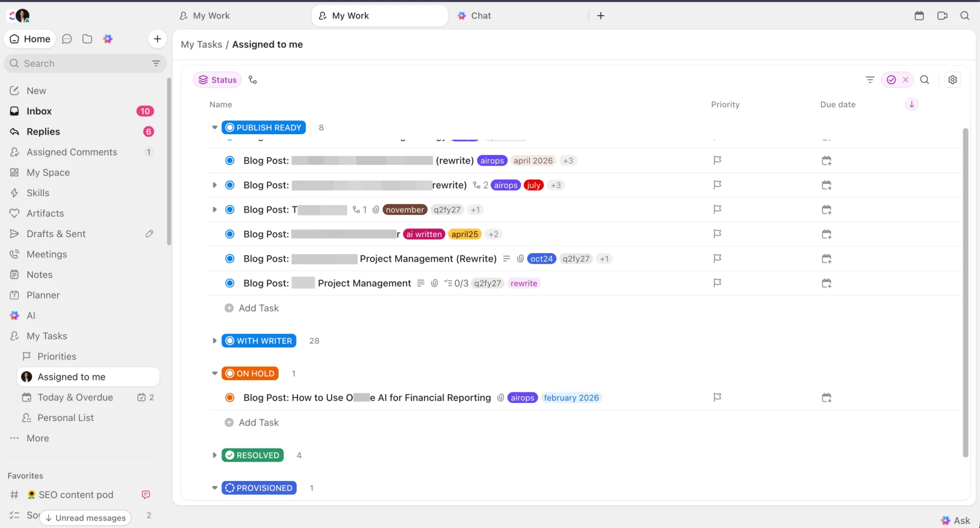980x528 pixels.
Task: Toggle status circle of Financial Reporting task
Action: point(230,397)
